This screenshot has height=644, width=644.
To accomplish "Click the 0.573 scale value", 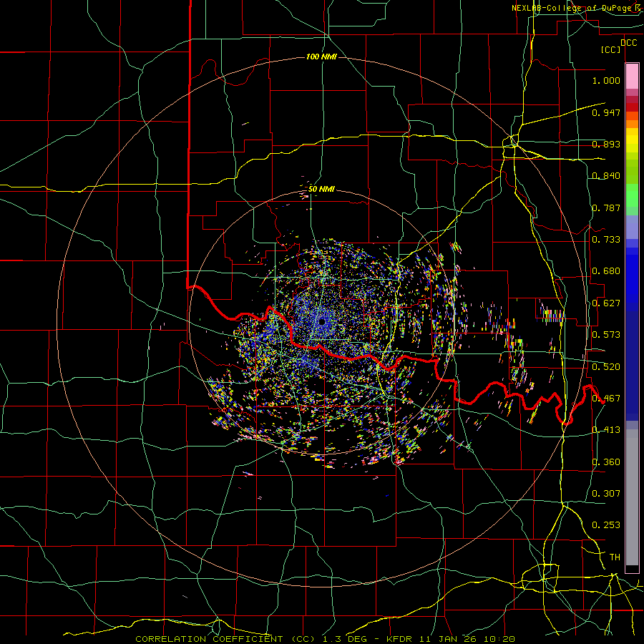I will coord(606,335).
